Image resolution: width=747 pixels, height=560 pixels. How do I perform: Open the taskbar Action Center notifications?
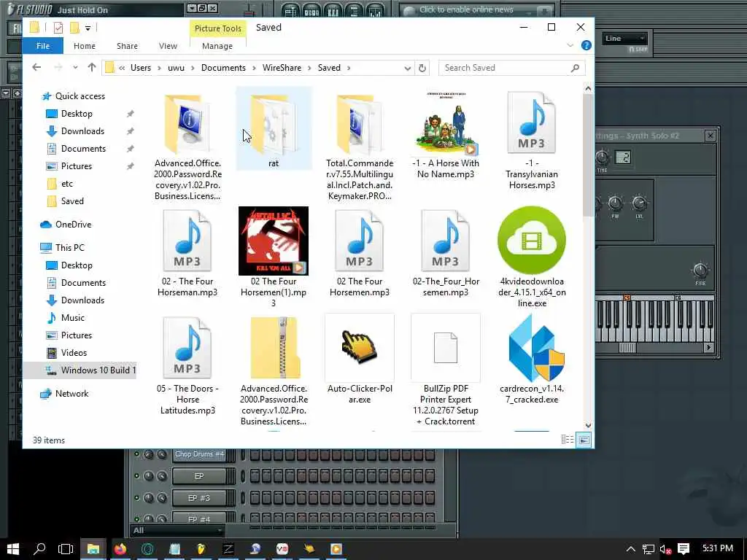pyautogui.click(x=684, y=549)
